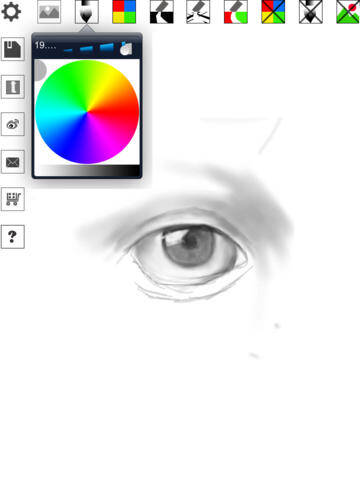Image resolution: width=360 pixels, height=480 pixels.
Task: Save the drawing with floppy disk icon
Action: 13,49
